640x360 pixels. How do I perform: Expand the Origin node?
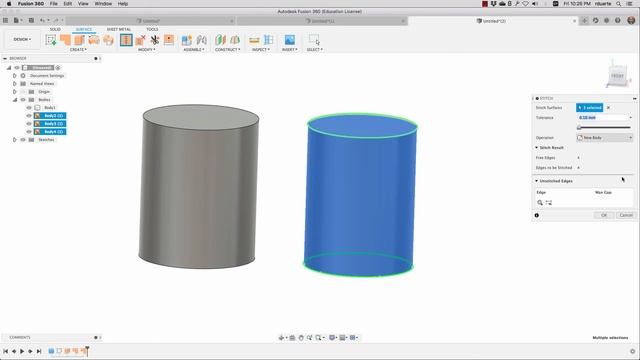15,92
